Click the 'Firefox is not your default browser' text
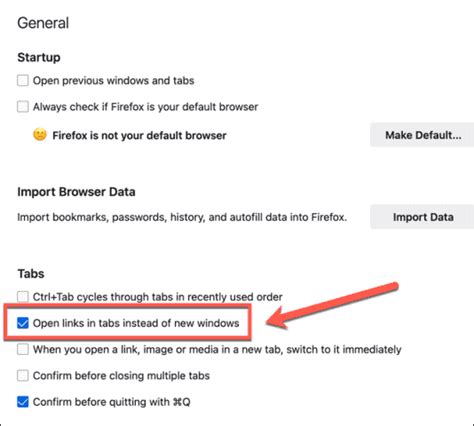The image size is (474, 426). [x=139, y=135]
